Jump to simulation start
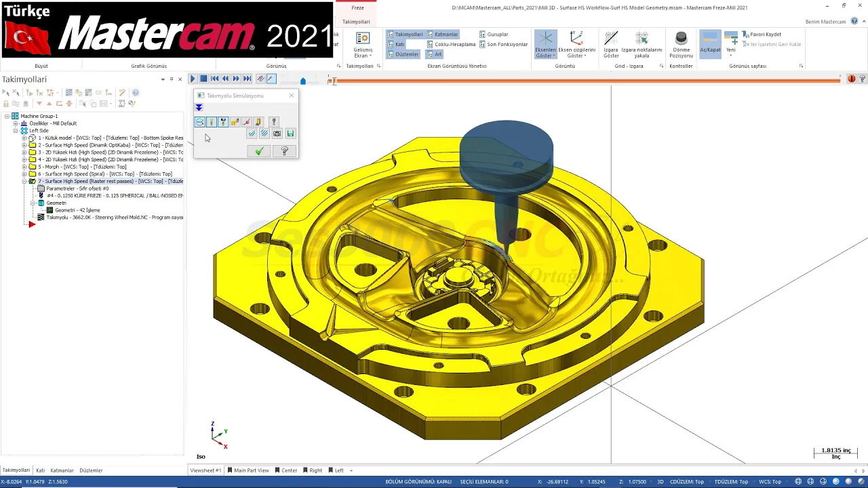 (214, 79)
